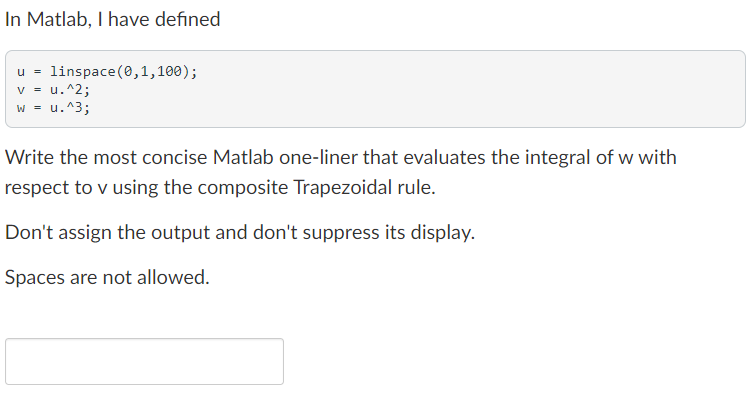Click the word 'integral' in the question
Screen dimensions: 755x404
[x=557, y=157]
